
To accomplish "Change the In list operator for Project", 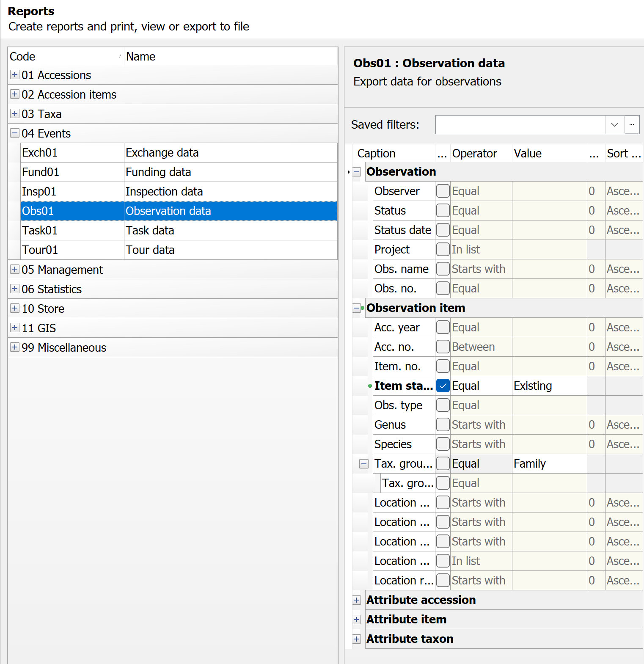I will pos(481,250).
